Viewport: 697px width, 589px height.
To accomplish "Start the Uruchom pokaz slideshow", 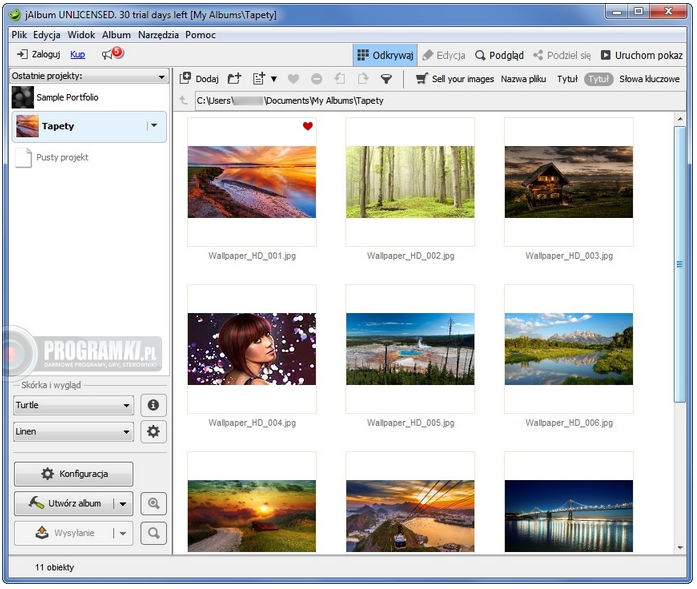I will tap(641, 55).
